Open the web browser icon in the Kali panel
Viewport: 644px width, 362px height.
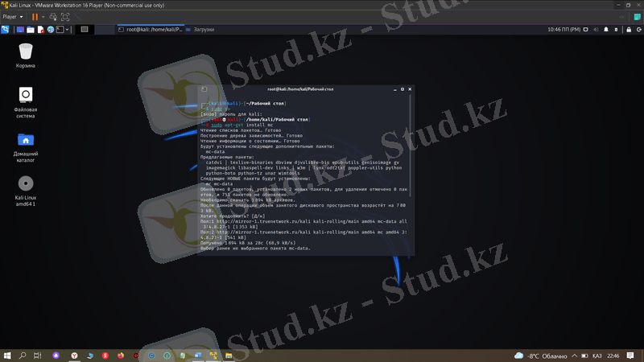pos(49,29)
